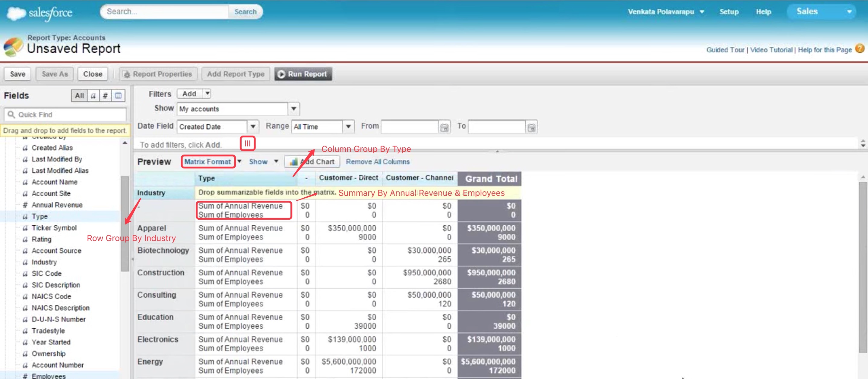Filter fields list by date calendar icon
The height and width of the screenshot is (379, 868).
118,96
